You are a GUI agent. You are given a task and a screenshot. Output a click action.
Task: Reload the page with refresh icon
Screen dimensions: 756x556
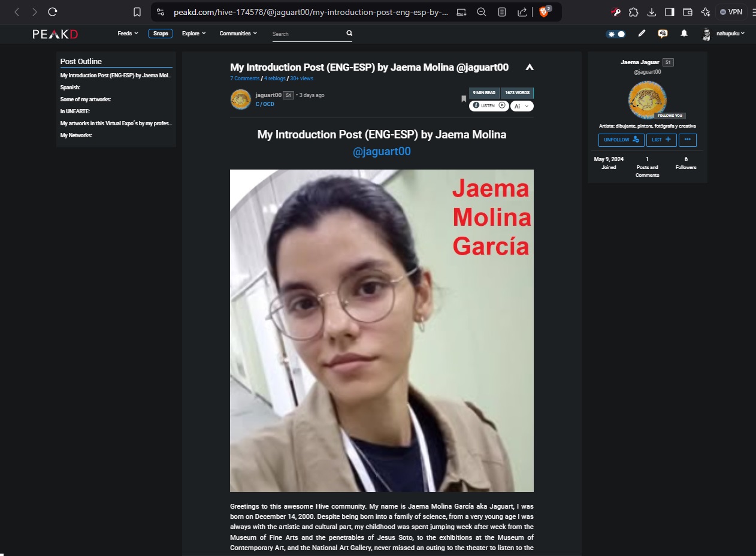point(53,12)
